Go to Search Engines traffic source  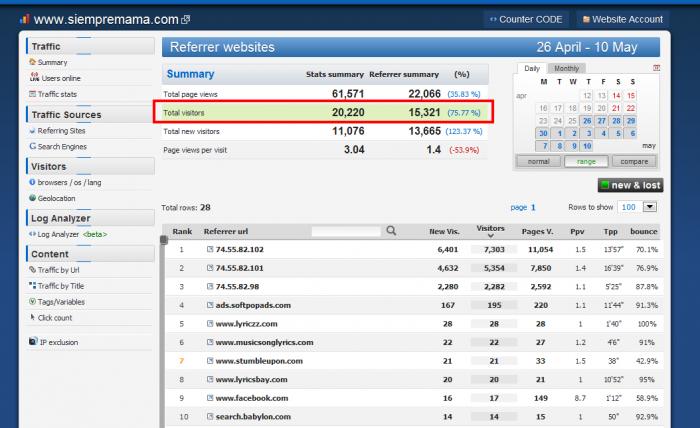[x=64, y=146]
